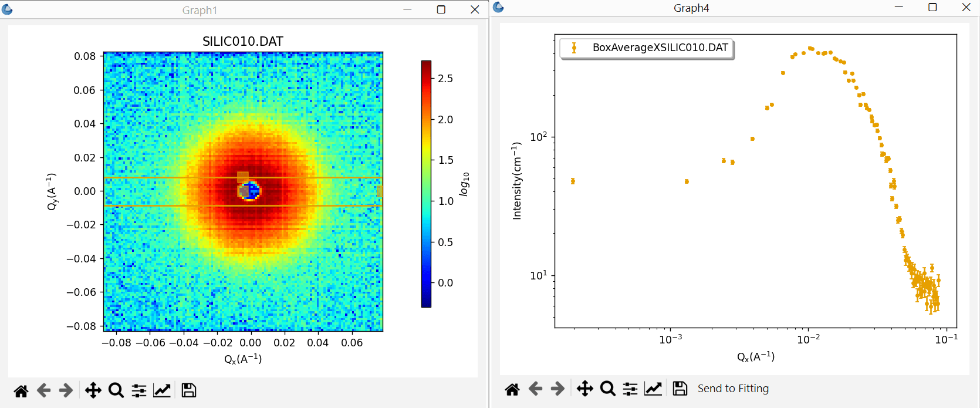
Task: Click the Home icon in Graph1 toolbar
Action: [21, 391]
